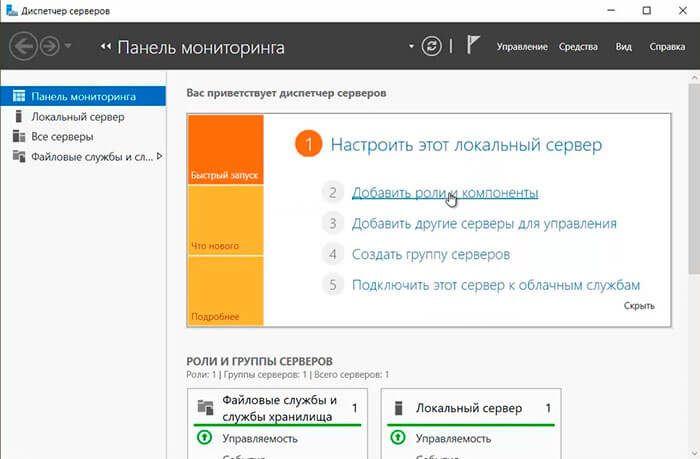
Task: Open the Подробнее tile
Action: 225,291
